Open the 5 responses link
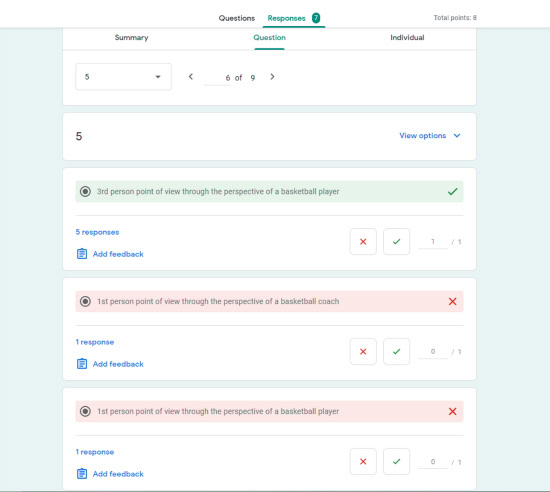 point(97,232)
